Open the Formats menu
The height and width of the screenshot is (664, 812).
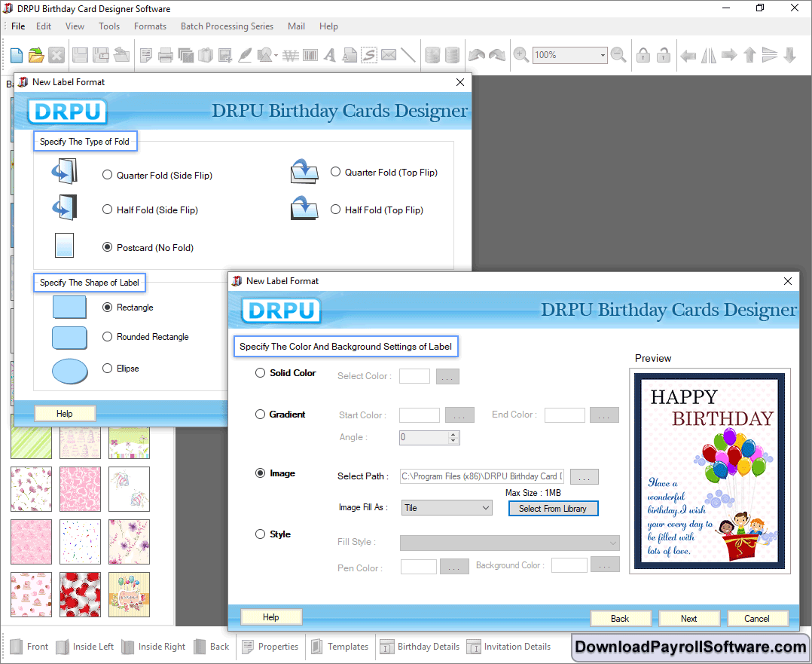click(x=150, y=26)
